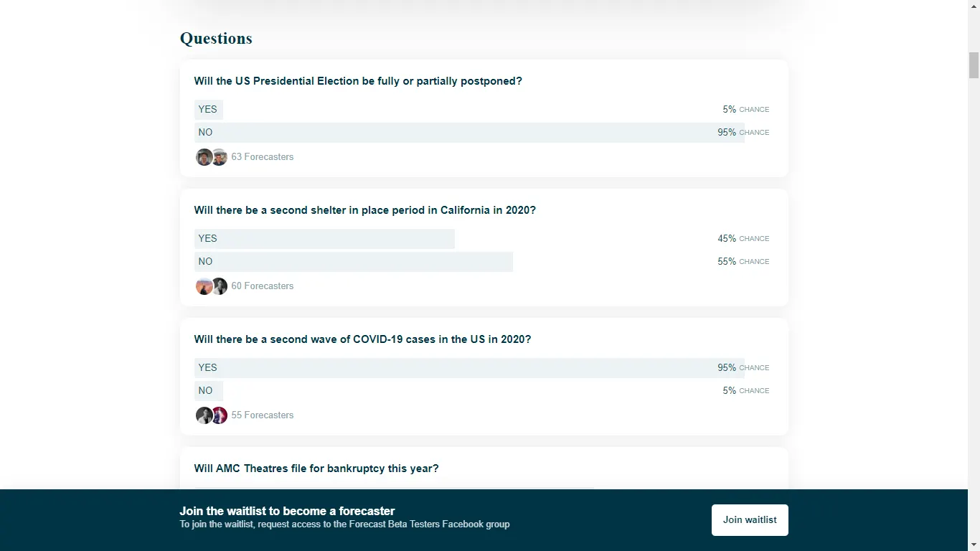The height and width of the screenshot is (551, 980).
Task: Open the AMC Theatres bankruptcy question
Action: click(x=316, y=468)
